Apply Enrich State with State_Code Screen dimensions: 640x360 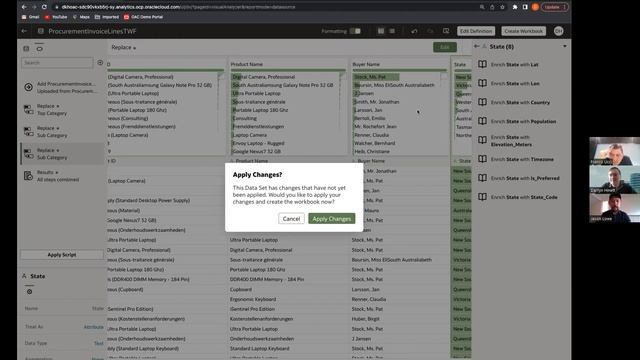[524, 197]
